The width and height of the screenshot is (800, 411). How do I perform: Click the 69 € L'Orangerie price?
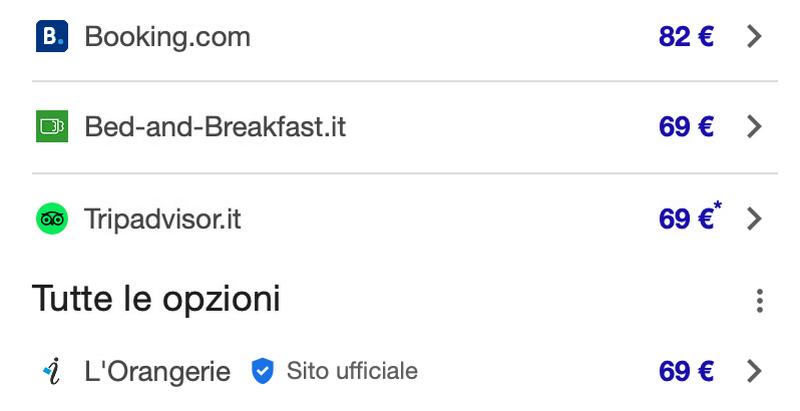(x=686, y=372)
